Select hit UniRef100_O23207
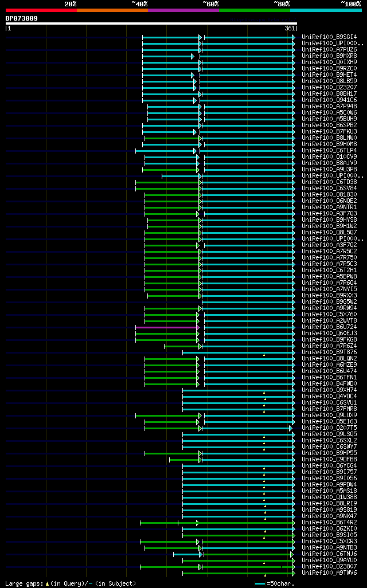The image size is (367, 588). pos(330,87)
